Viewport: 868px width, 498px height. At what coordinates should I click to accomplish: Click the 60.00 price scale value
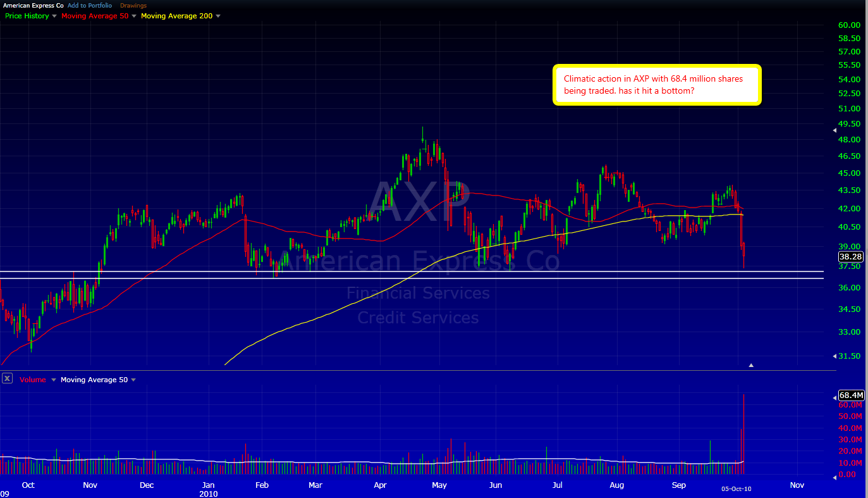pos(849,25)
